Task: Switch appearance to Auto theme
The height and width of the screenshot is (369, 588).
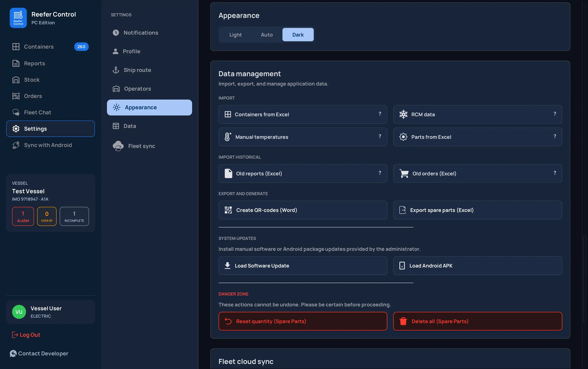Action: click(267, 35)
